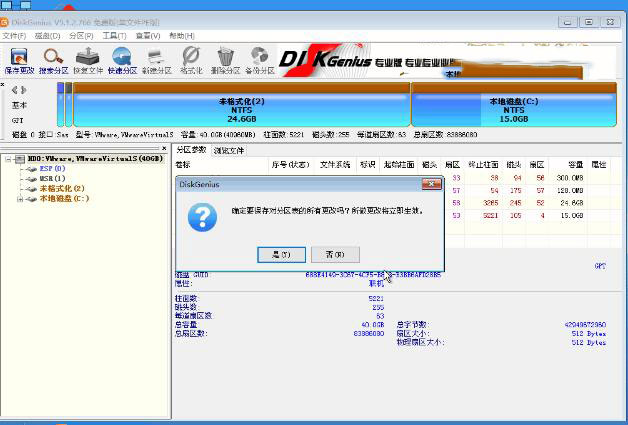
Task: Maximize the DiskGenius window
Action: pos(588,22)
